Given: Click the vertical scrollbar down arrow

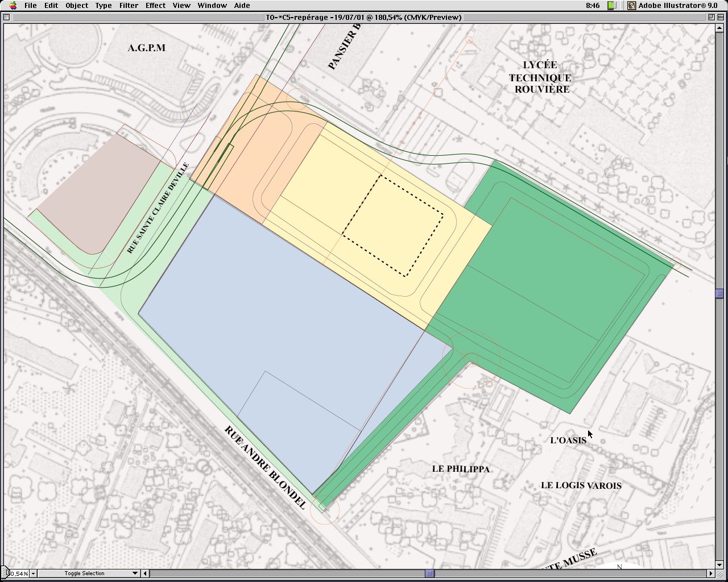Looking at the screenshot, I should (x=719, y=564).
